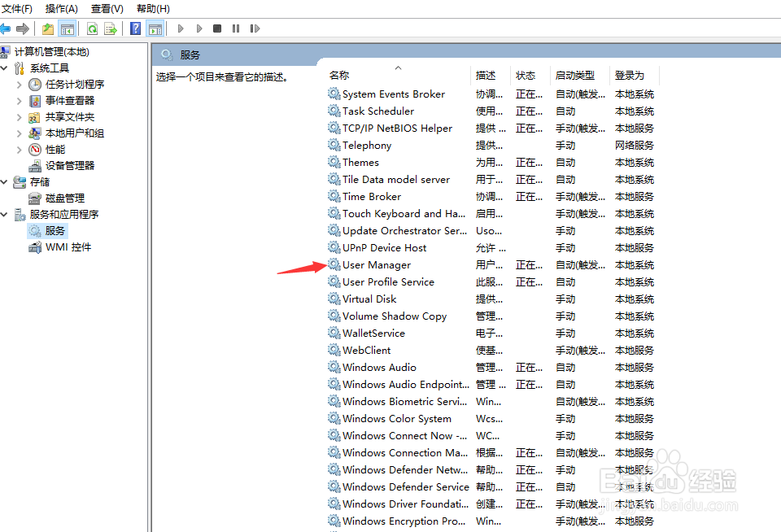Select WMI 控件 in the tree
This screenshot has height=532, width=781.
[68, 247]
